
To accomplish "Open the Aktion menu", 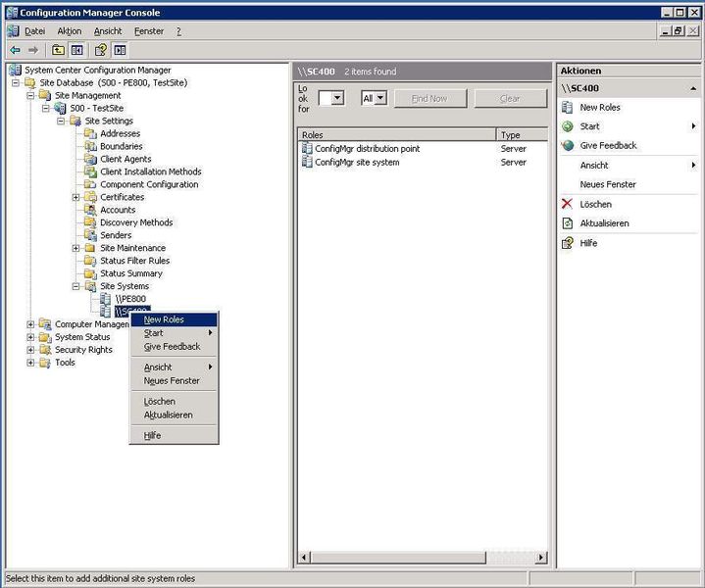I will [70, 31].
